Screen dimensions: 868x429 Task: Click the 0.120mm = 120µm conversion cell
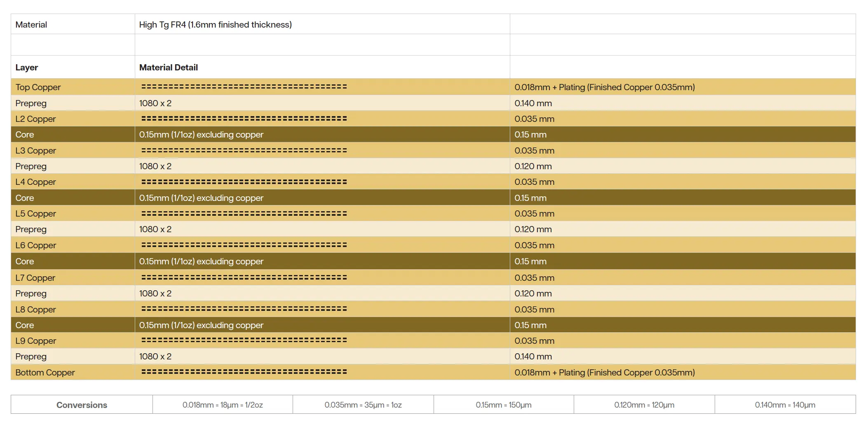pyautogui.click(x=644, y=405)
